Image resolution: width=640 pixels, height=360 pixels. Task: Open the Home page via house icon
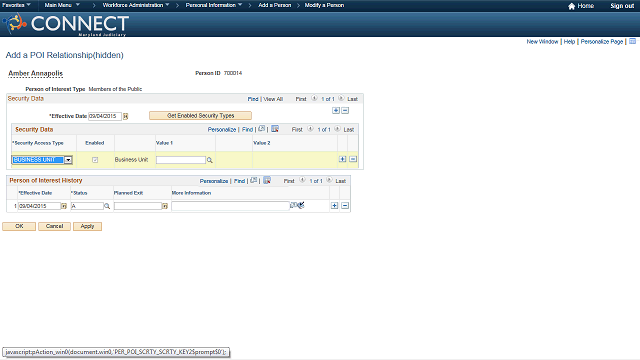[571, 6]
